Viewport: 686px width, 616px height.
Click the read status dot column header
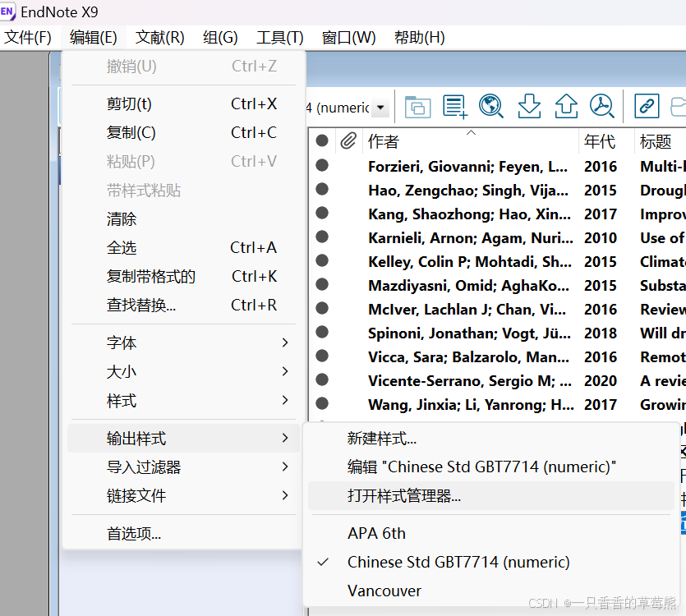point(322,140)
